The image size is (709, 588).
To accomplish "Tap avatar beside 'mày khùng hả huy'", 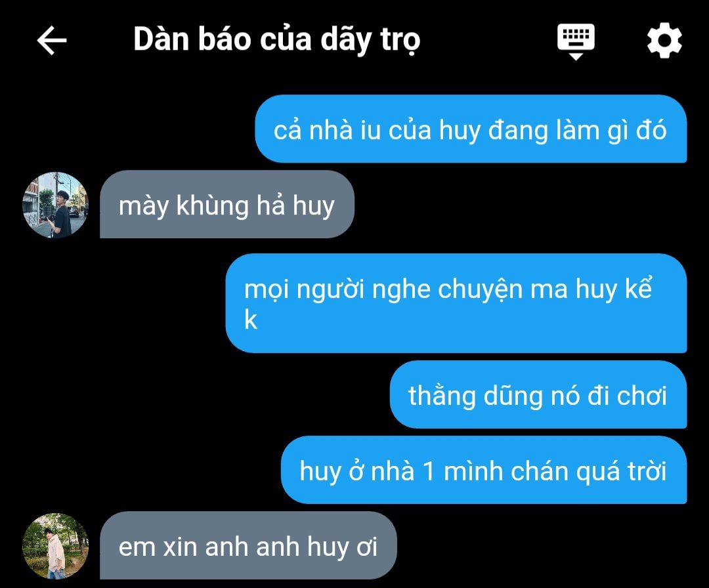I will coord(56,205).
